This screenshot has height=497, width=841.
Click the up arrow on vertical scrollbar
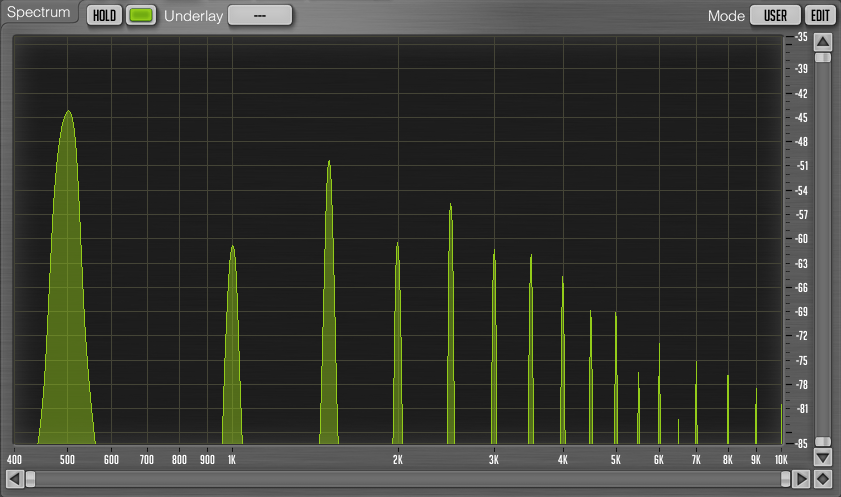[x=822, y=42]
